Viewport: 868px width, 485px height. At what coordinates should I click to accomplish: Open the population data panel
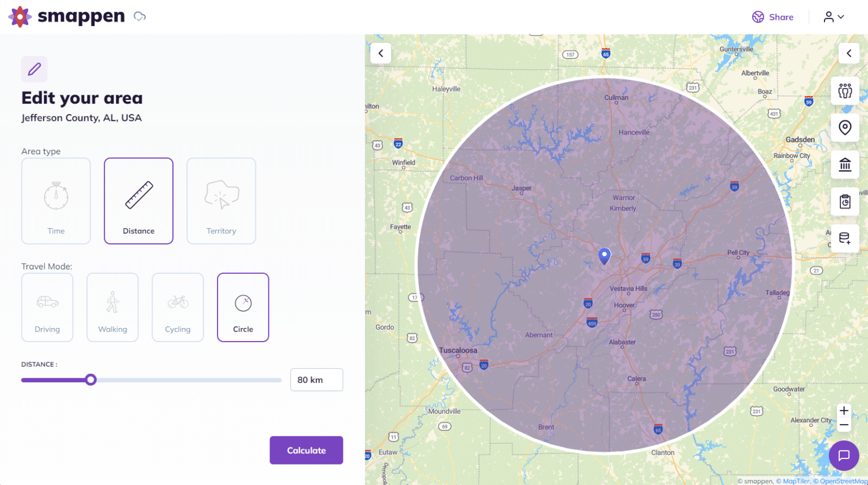pos(844,90)
